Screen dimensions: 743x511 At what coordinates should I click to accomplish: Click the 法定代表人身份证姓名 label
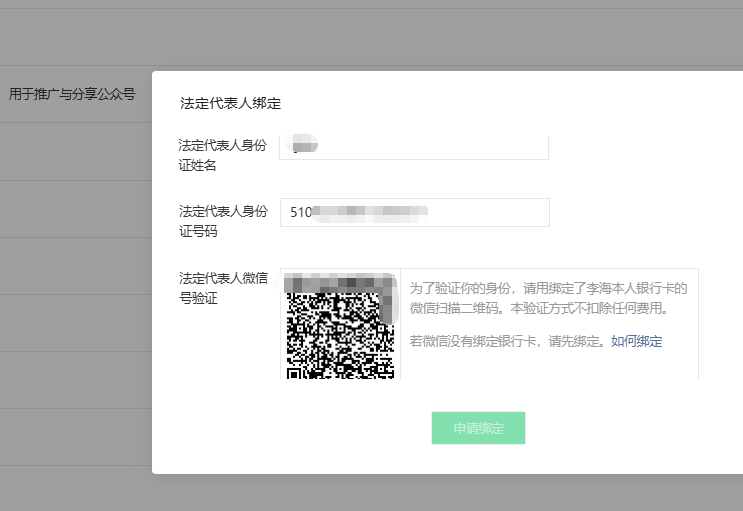(223, 155)
